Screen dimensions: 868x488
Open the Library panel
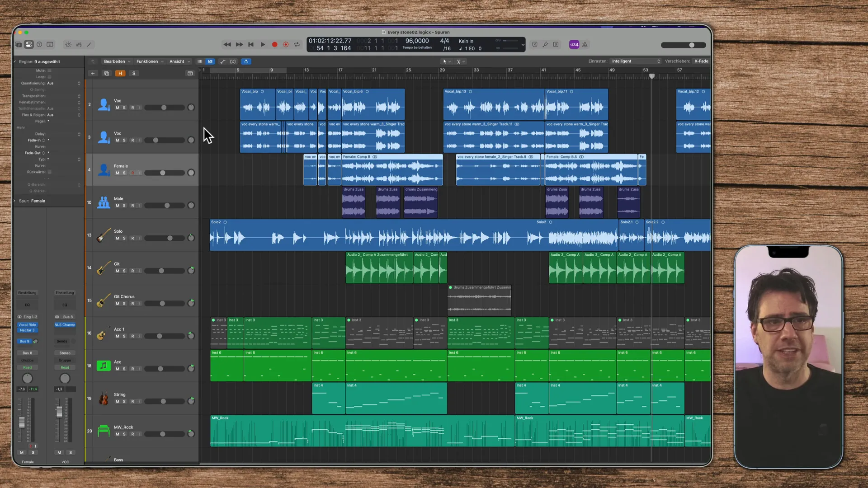click(x=18, y=45)
